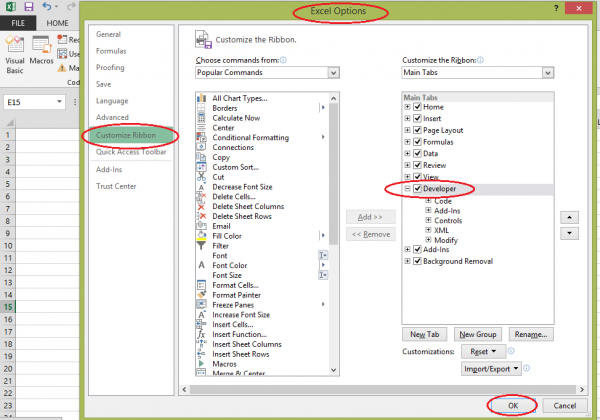
Task: Select Font Color command
Action: [x=230, y=265]
